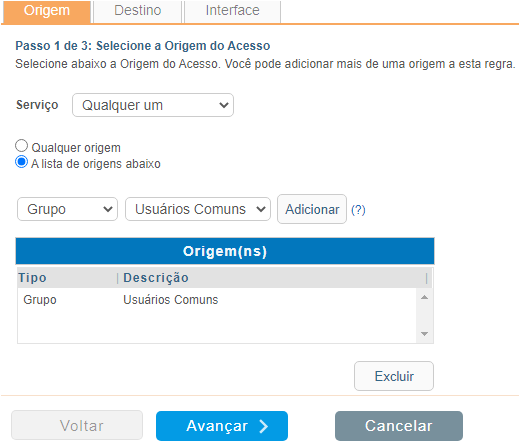
Task: Switch to the Interface tab
Action: (x=232, y=11)
